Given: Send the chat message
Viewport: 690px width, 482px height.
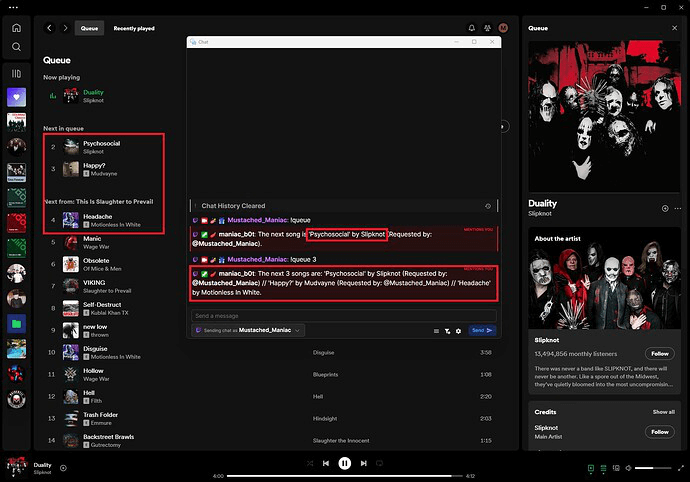Looking at the screenshot, I should (482, 330).
